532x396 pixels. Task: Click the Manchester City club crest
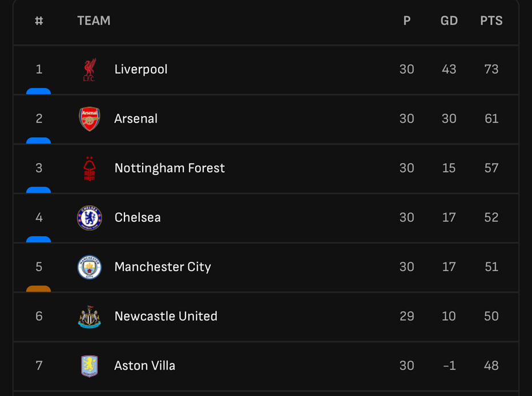click(90, 267)
